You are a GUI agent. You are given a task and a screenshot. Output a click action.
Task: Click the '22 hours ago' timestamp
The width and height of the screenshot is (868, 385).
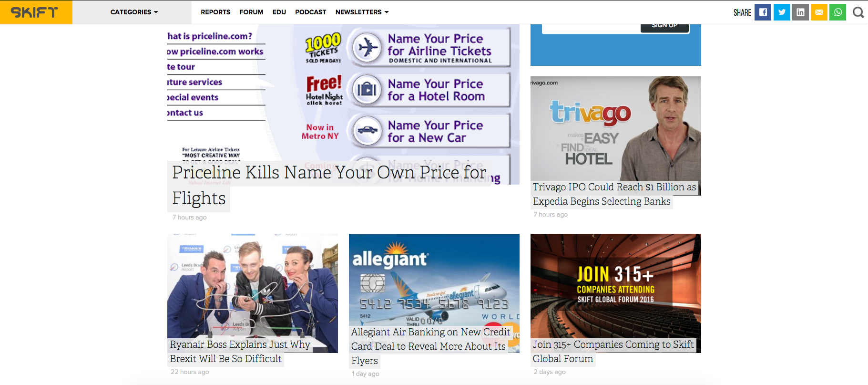click(x=190, y=372)
